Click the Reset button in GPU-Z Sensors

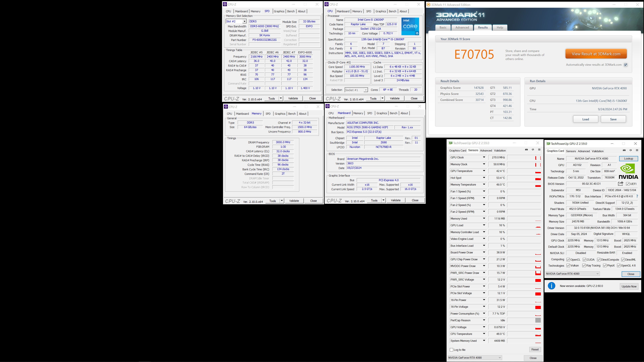[x=535, y=349]
